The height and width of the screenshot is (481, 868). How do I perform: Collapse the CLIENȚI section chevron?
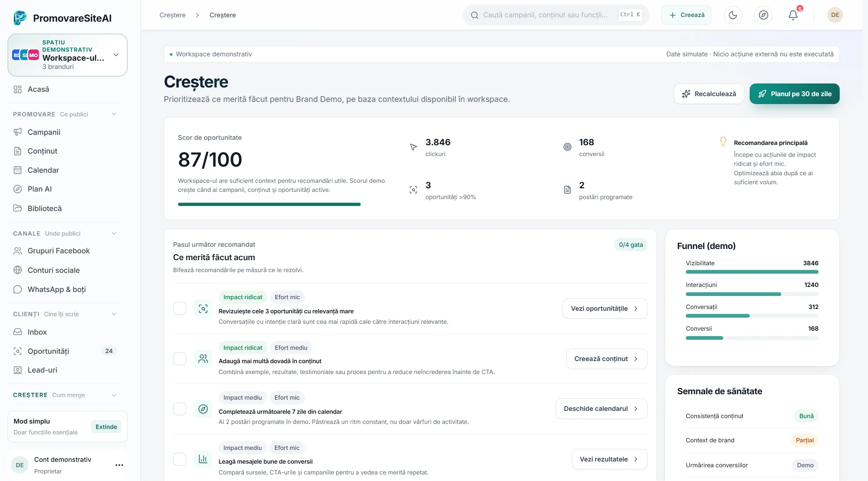[114, 314]
